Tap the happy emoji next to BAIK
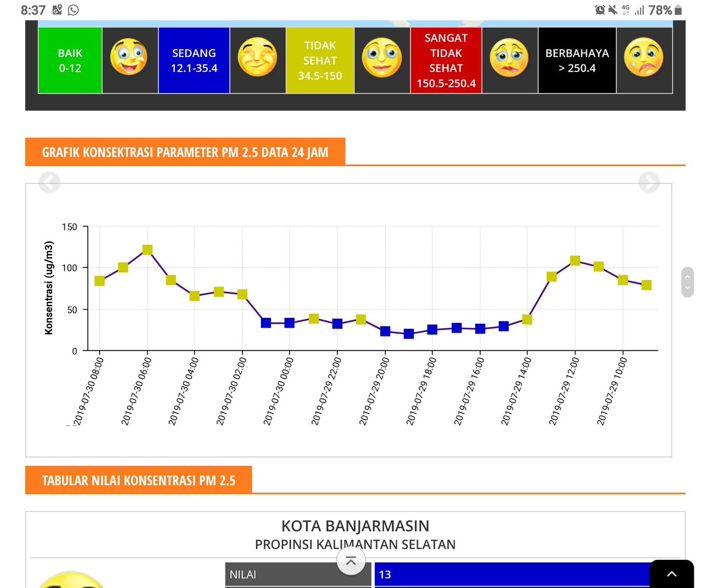Screen dimensions: 702x588 pos(129,57)
